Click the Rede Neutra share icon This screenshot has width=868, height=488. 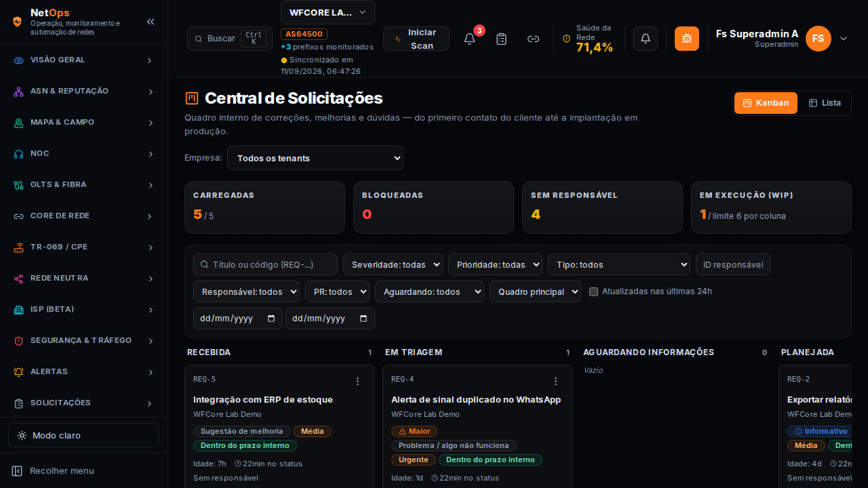pyautogui.click(x=19, y=279)
